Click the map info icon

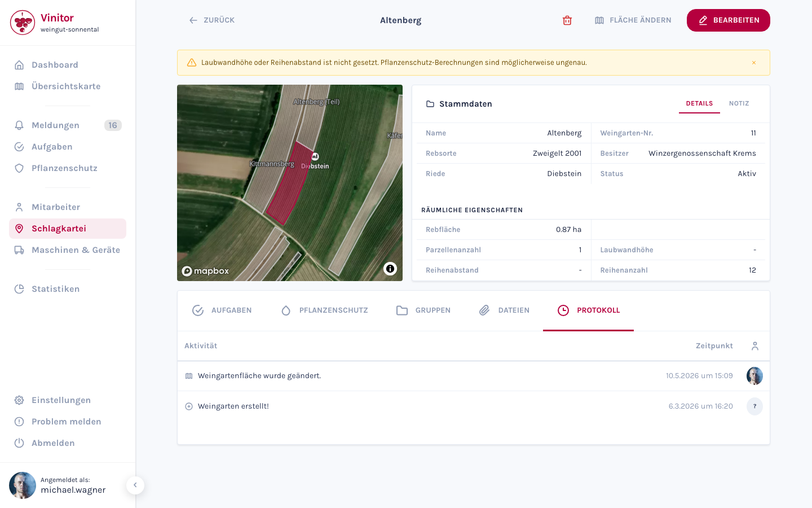390,269
